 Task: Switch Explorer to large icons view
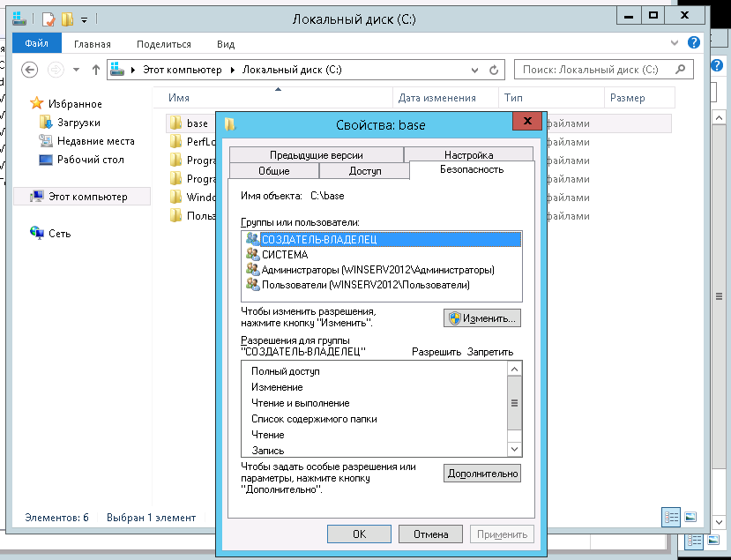(x=690, y=517)
